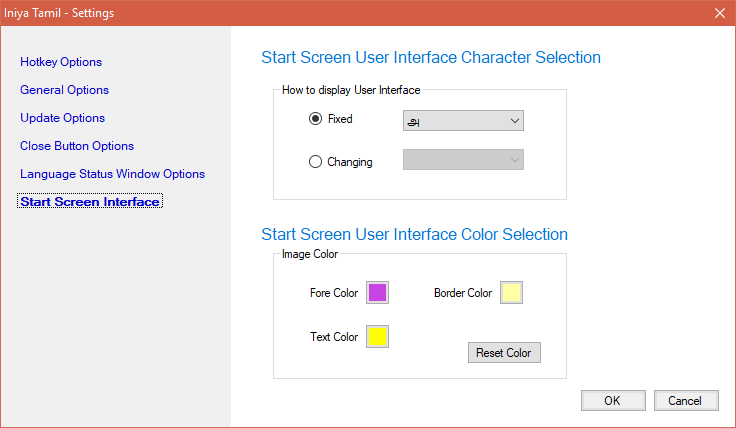The image size is (736, 428).
Task: Click the yellow Text Color swatch
Action: pyautogui.click(x=377, y=337)
